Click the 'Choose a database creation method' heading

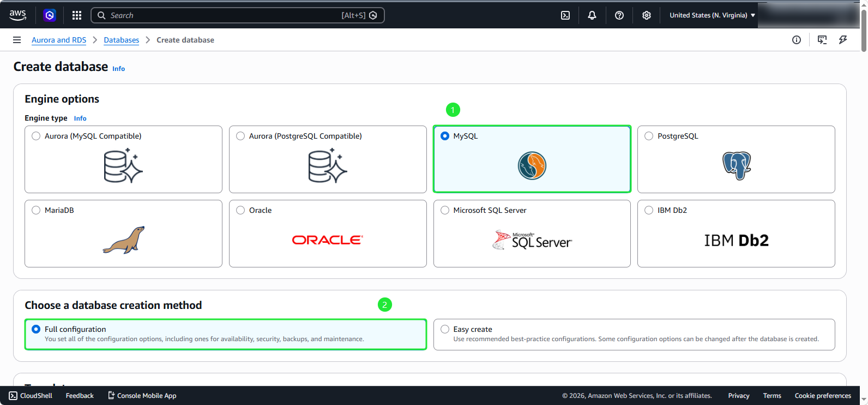pyautogui.click(x=113, y=305)
